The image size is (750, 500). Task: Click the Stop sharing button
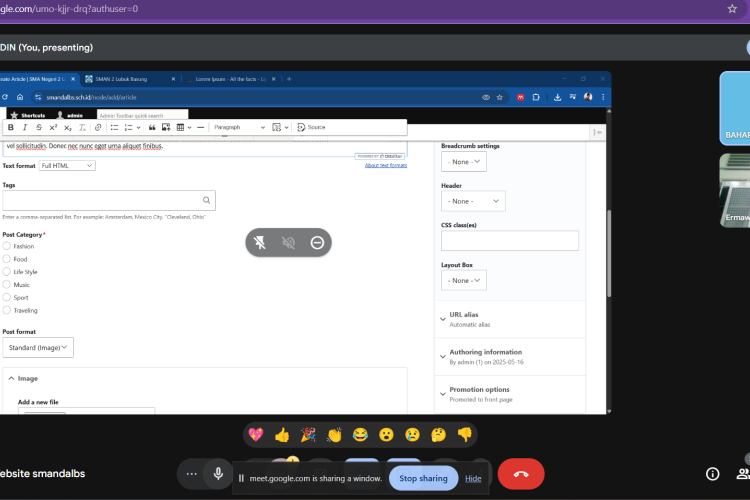423,478
